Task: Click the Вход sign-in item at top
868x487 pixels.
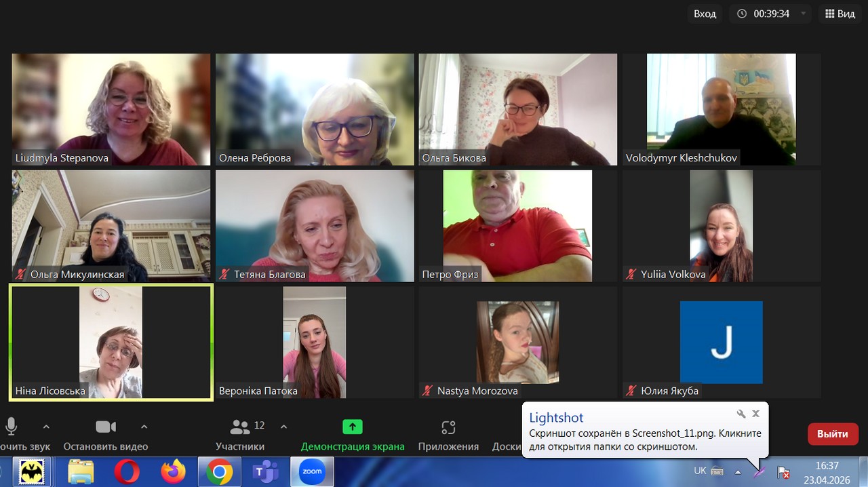Action: pyautogui.click(x=705, y=14)
